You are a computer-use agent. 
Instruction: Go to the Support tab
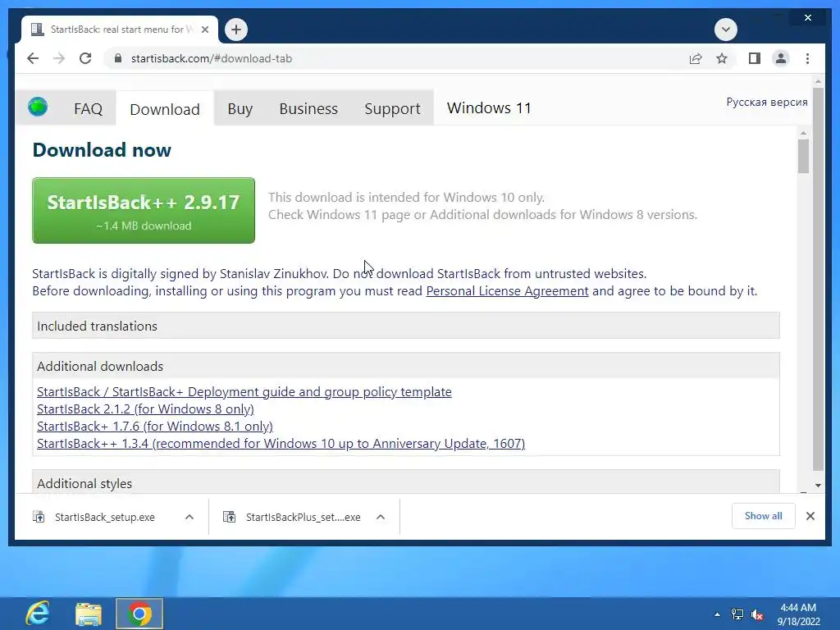click(x=392, y=109)
